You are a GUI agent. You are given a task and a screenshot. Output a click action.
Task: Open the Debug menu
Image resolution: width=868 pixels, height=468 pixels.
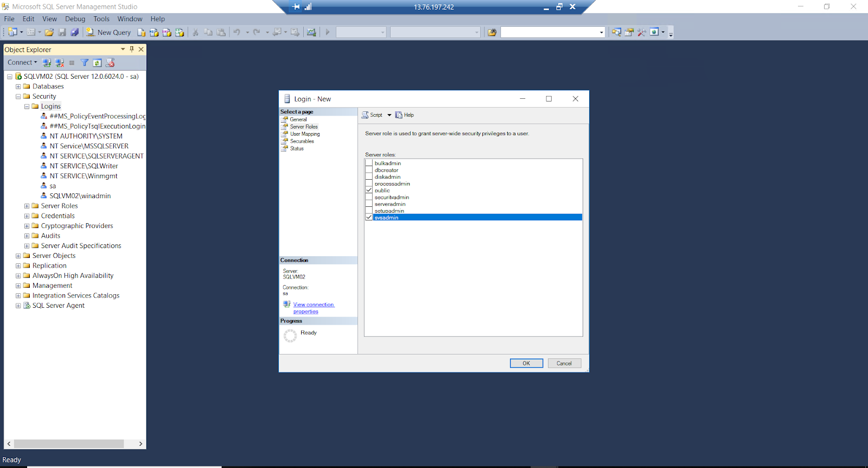(75, 19)
